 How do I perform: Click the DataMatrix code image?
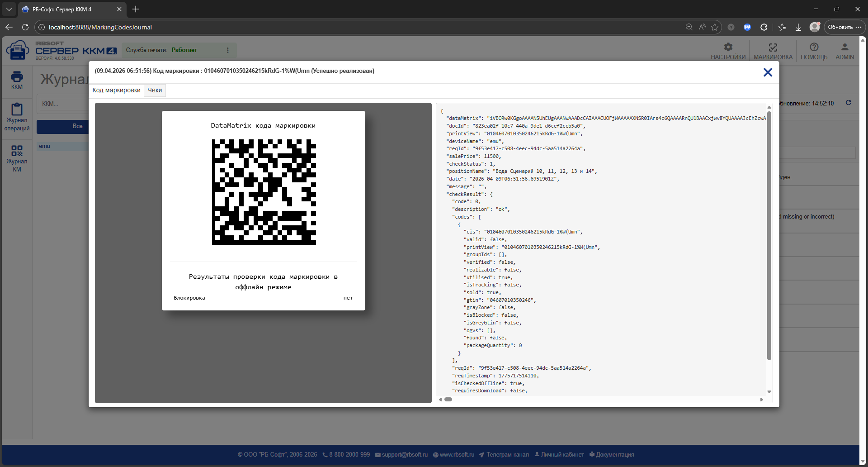pos(264,192)
